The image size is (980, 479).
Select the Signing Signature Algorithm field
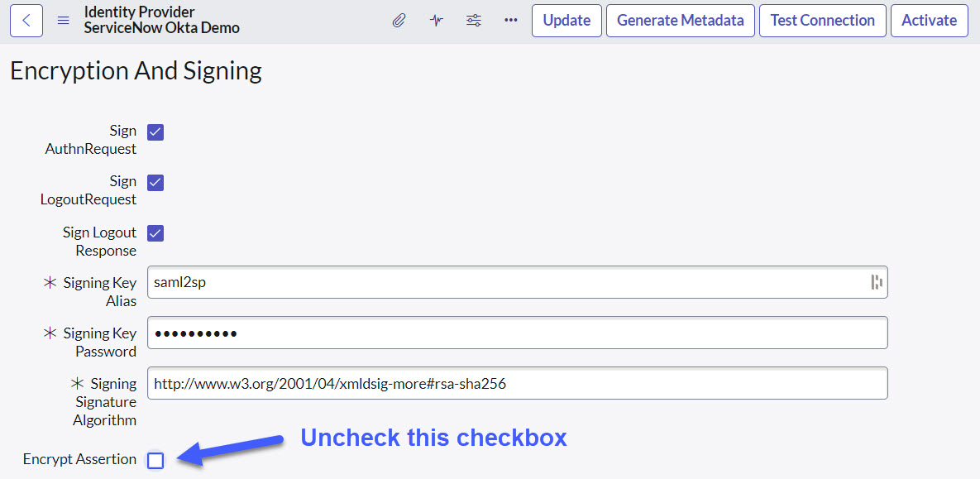pyautogui.click(x=517, y=384)
